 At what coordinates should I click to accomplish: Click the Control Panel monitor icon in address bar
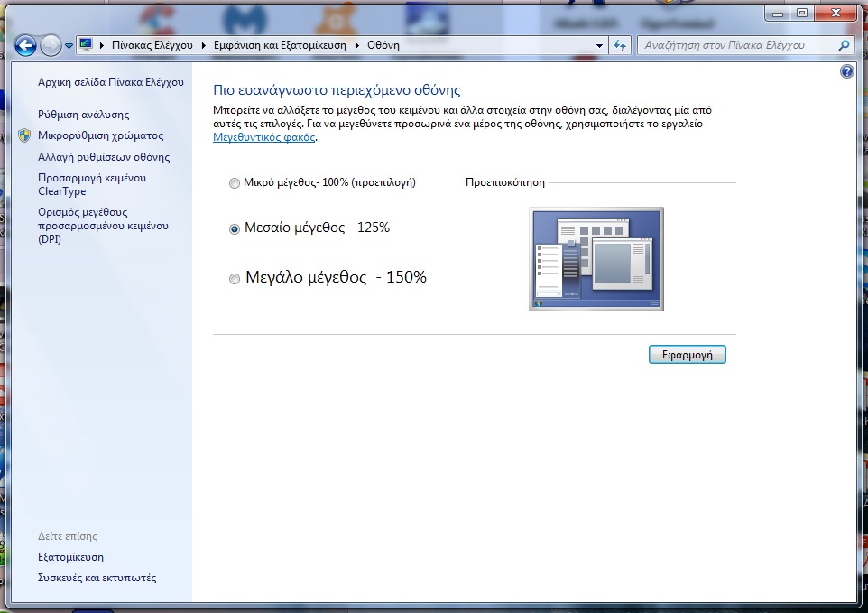86,45
